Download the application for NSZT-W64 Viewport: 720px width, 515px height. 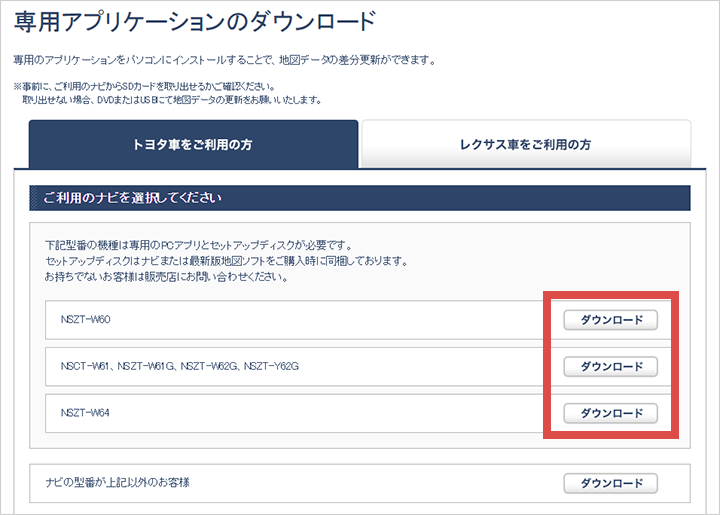pyautogui.click(x=610, y=413)
